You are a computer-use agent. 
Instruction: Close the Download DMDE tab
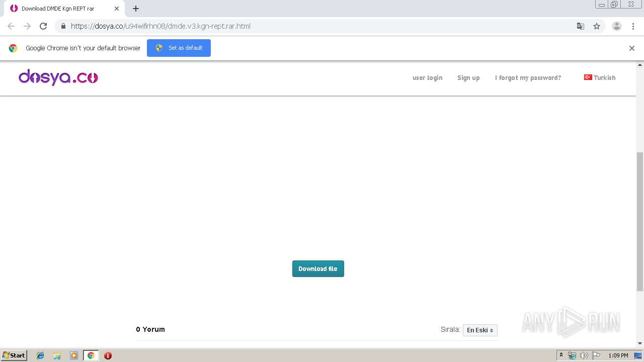click(x=117, y=9)
